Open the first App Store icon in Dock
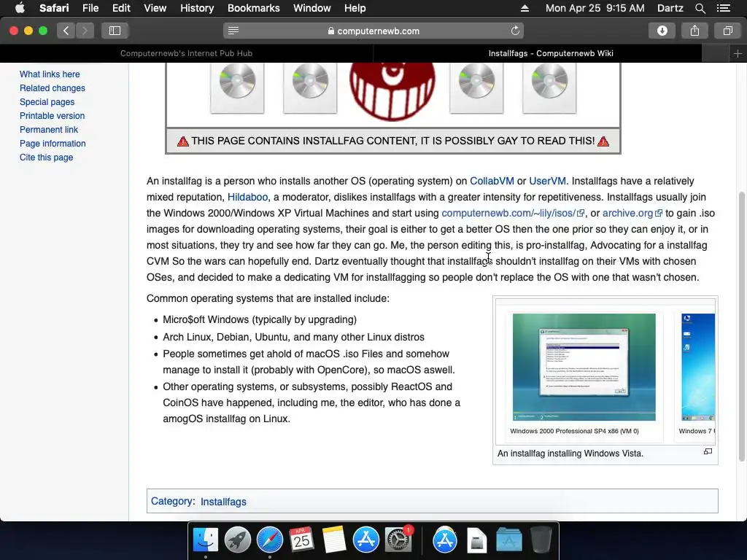 (366, 540)
